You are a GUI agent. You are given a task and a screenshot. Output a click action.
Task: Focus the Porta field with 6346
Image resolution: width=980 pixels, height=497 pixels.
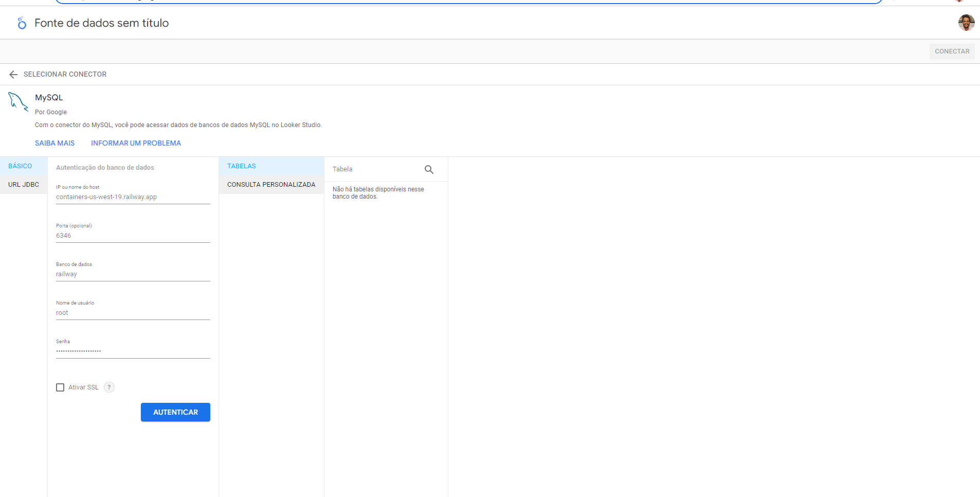(x=133, y=236)
